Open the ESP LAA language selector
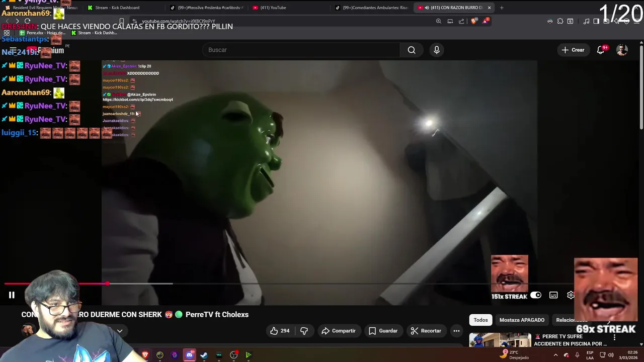This screenshot has height=362, width=644. pyautogui.click(x=590, y=355)
